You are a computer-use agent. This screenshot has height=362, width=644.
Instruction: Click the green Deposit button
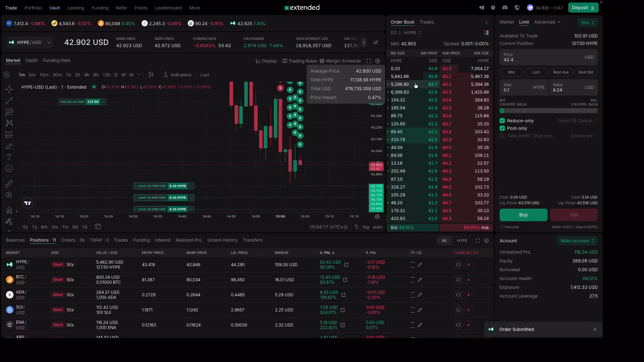coord(583,8)
